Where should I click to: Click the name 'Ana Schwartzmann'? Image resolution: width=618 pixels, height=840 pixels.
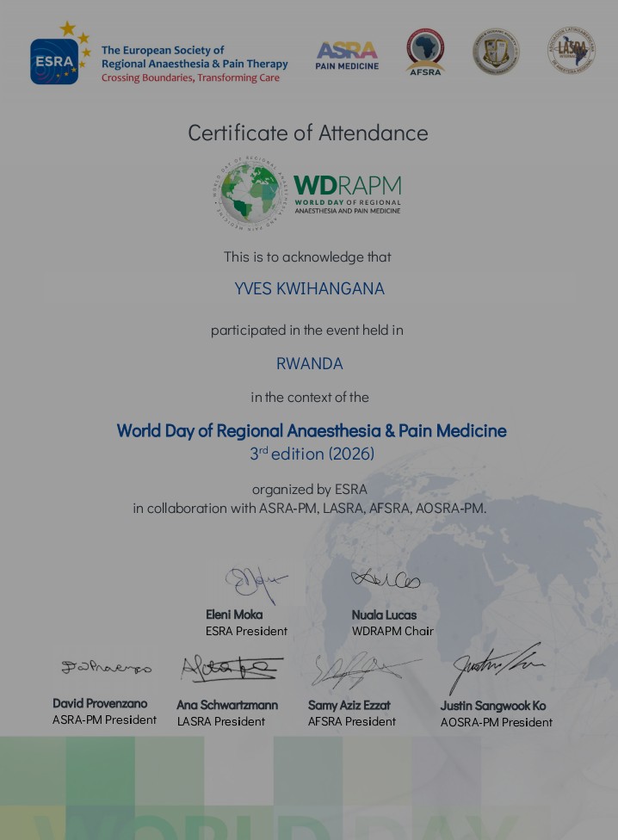(227, 705)
